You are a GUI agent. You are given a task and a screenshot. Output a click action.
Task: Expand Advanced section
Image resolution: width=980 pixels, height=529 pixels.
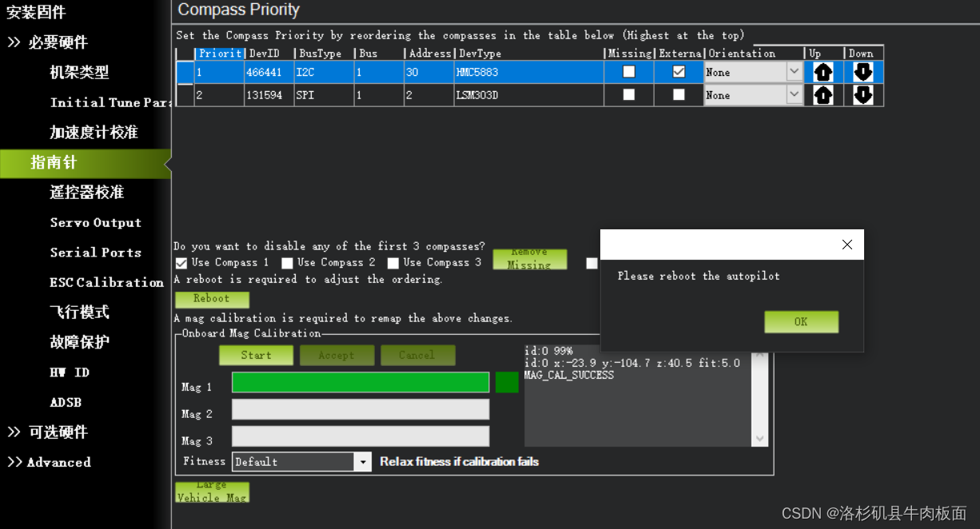[x=49, y=463]
